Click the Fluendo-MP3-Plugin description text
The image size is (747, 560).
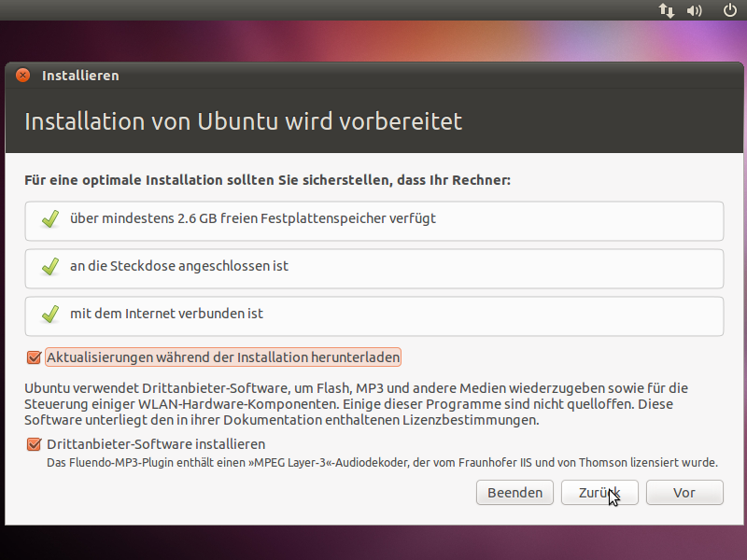click(x=382, y=462)
